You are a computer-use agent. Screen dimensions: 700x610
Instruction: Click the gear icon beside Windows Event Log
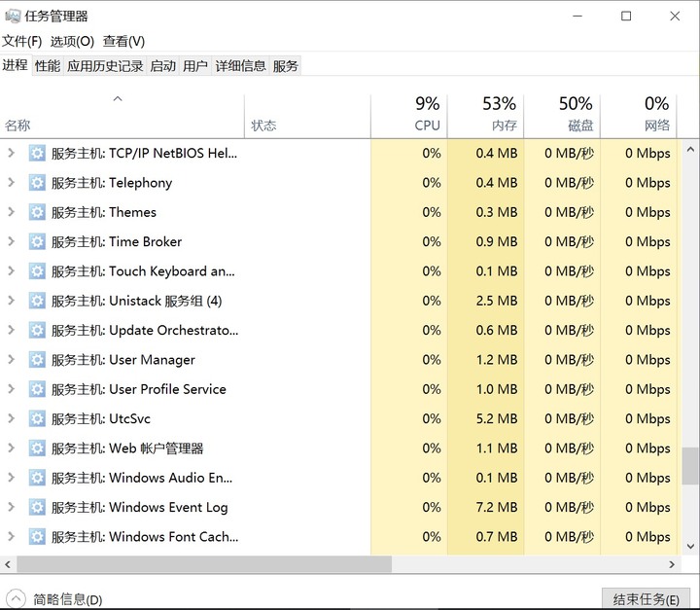click(37, 507)
